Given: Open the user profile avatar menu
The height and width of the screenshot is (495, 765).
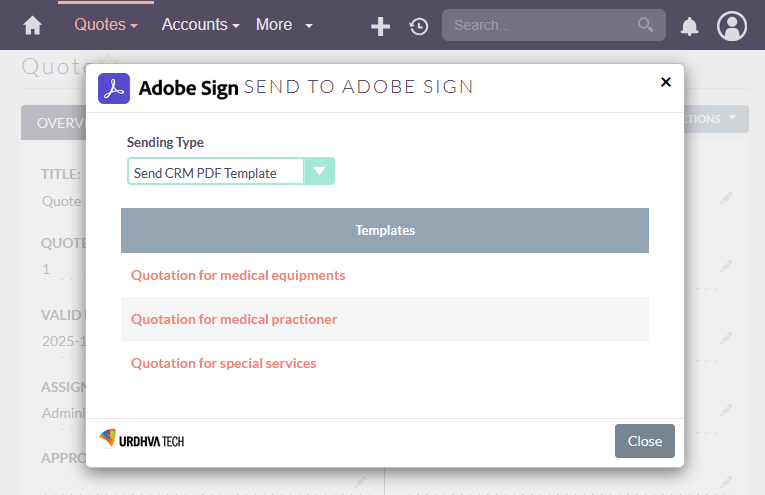Looking at the screenshot, I should pyautogui.click(x=732, y=26).
